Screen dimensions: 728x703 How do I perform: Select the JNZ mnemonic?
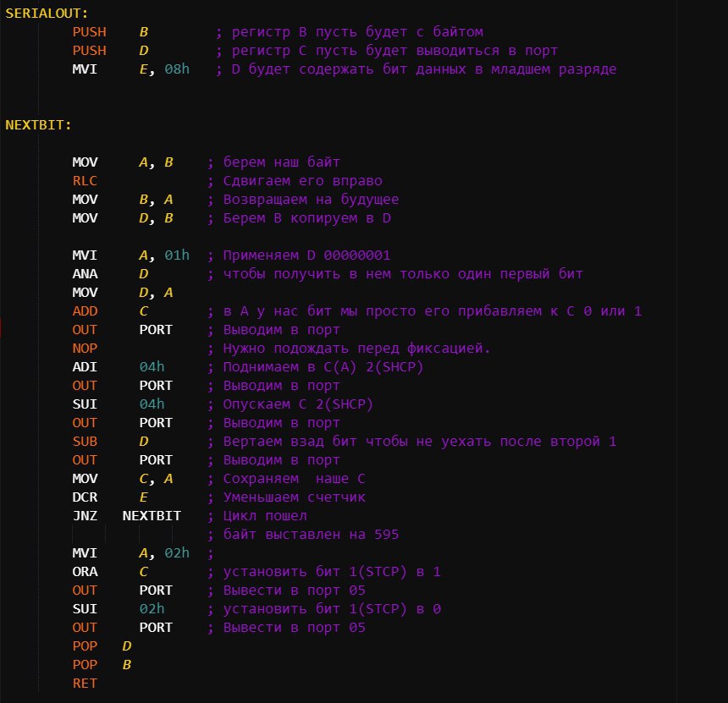point(85,515)
